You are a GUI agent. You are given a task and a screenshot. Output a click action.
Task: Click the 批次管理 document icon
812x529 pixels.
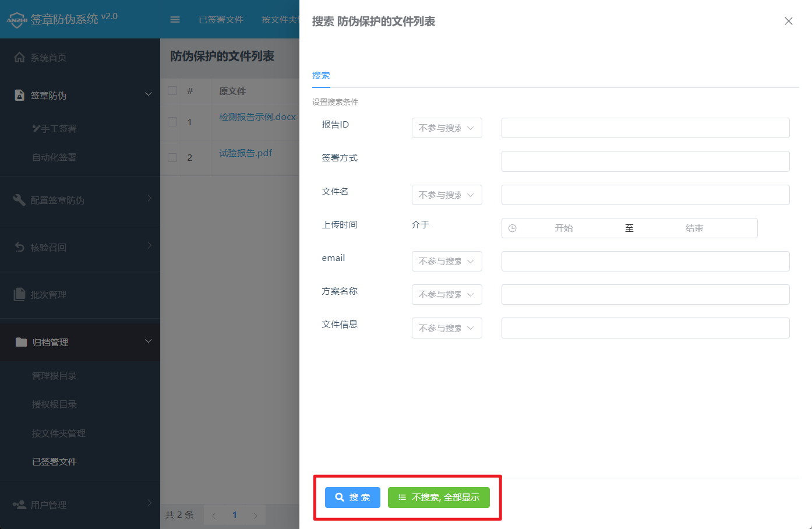[20, 294]
